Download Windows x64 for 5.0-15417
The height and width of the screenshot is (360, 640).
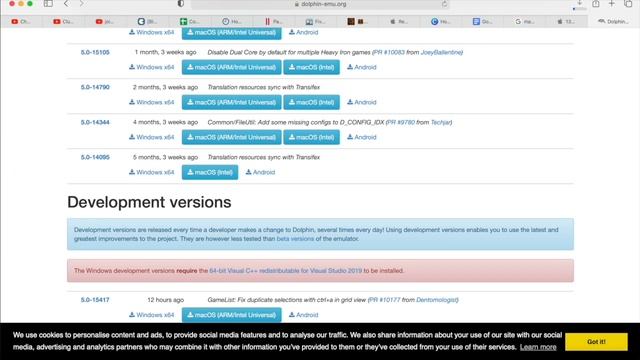pos(151,315)
